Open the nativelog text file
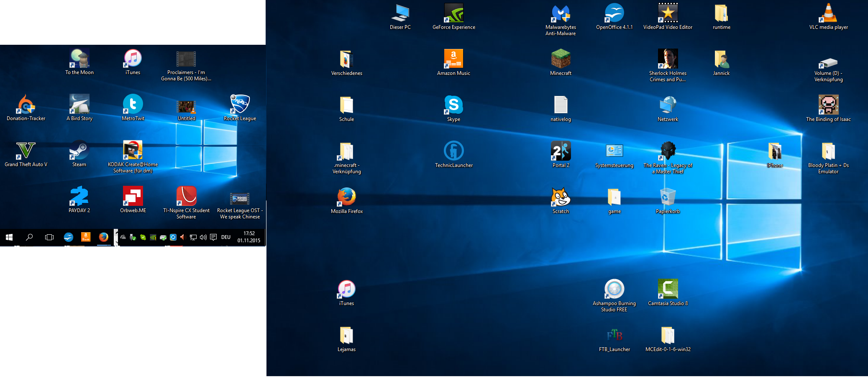This screenshot has width=868, height=377. click(561, 109)
